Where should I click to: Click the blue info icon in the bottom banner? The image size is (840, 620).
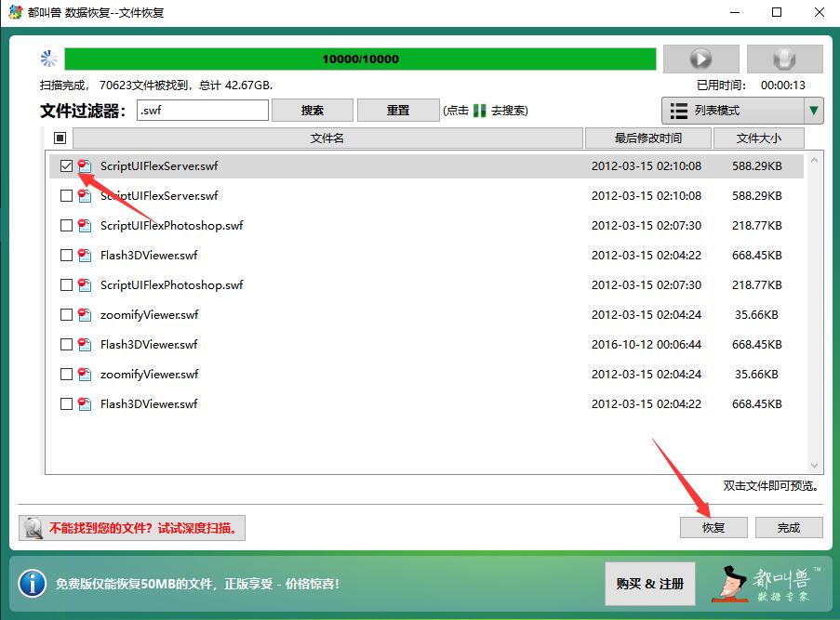coord(32,584)
